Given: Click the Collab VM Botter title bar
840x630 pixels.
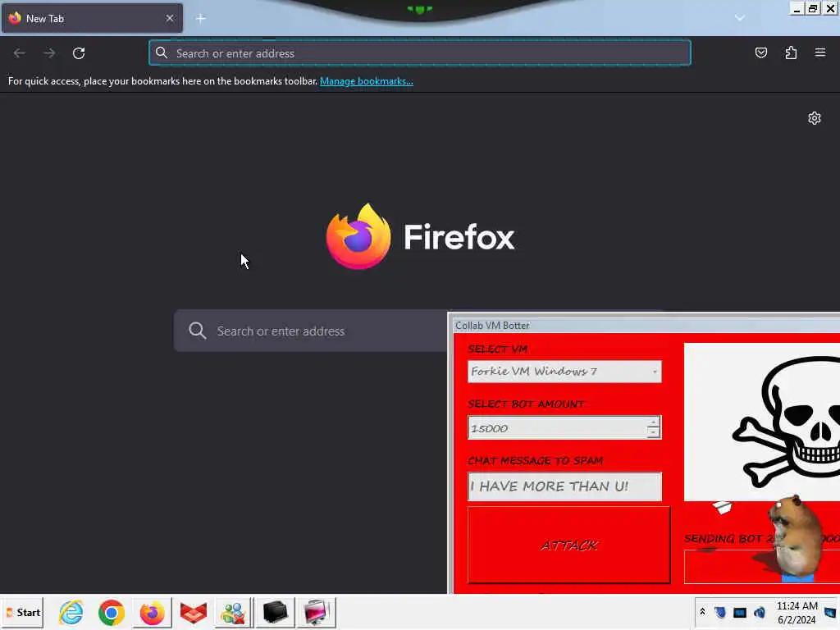Looking at the screenshot, I should point(646,325).
